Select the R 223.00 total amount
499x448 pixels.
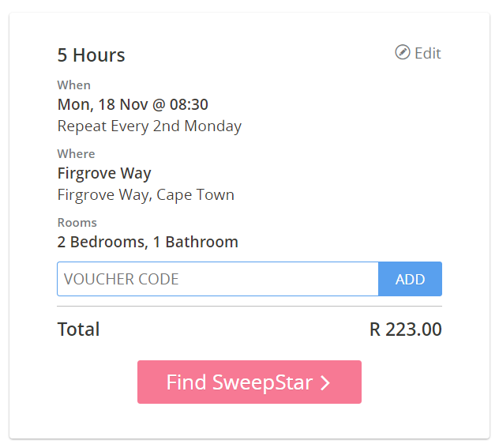(x=406, y=329)
